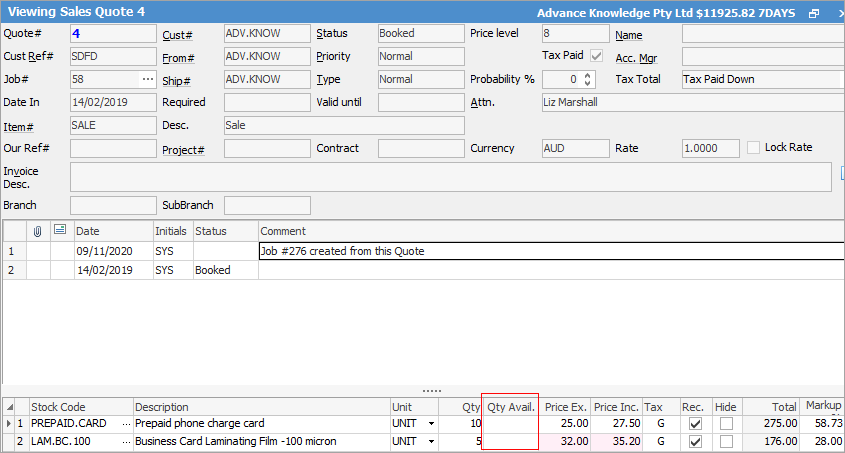The height and width of the screenshot is (453, 845).
Task: Expand the Unit dropdown for PREPAID.CARD
Action: [431, 424]
